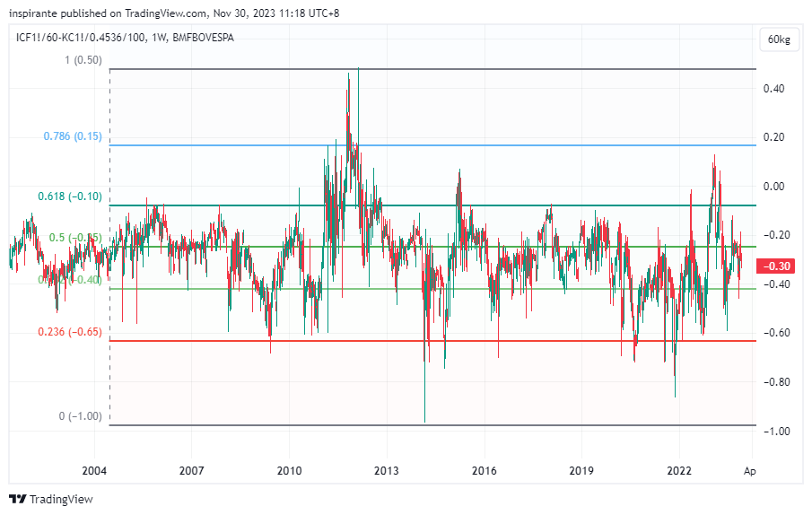This screenshot has height=515, width=812.
Task: Click the Fibonacci label 0.5 (-0.25)
Action: pos(75,238)
